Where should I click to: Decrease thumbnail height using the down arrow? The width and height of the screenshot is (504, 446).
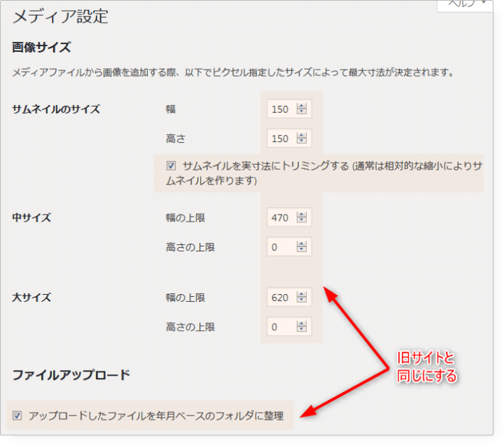point(302,141)
